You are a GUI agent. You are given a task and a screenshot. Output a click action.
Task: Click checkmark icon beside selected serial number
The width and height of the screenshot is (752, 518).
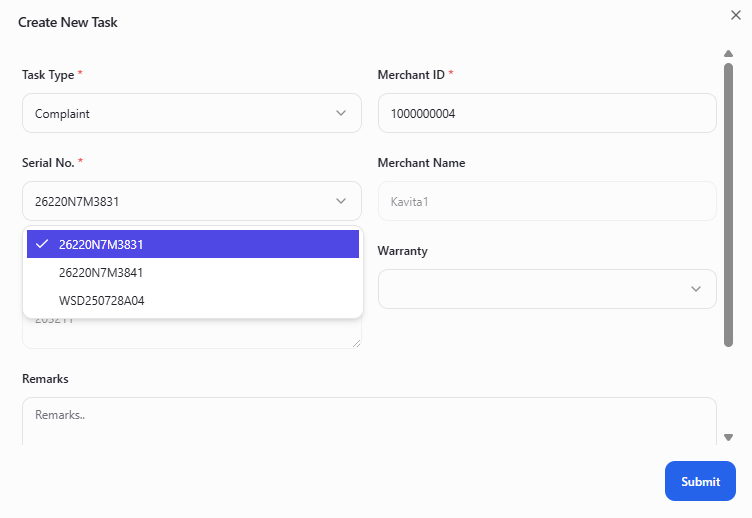pos(42,244)
